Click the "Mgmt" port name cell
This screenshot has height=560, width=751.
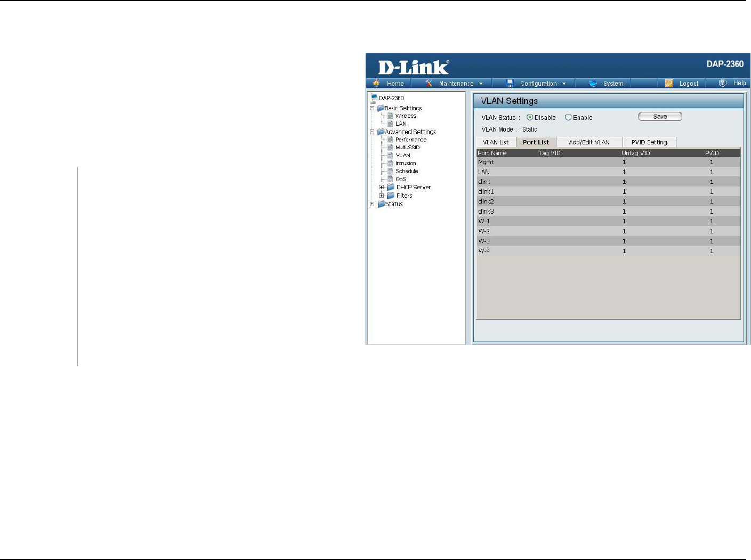[486, 162]
